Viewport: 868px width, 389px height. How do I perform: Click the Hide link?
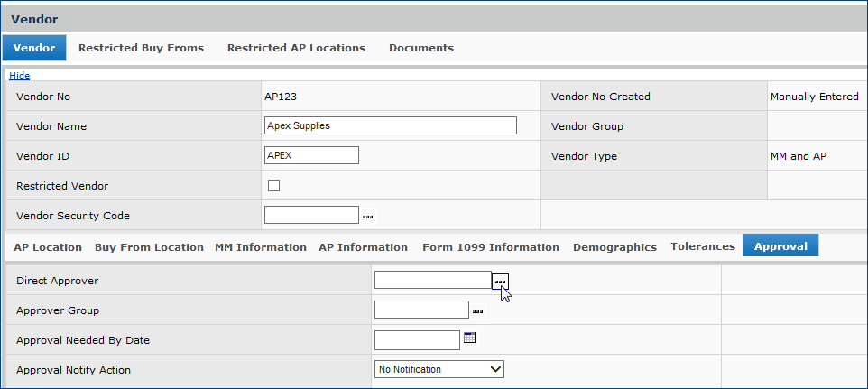click(19, 76)
